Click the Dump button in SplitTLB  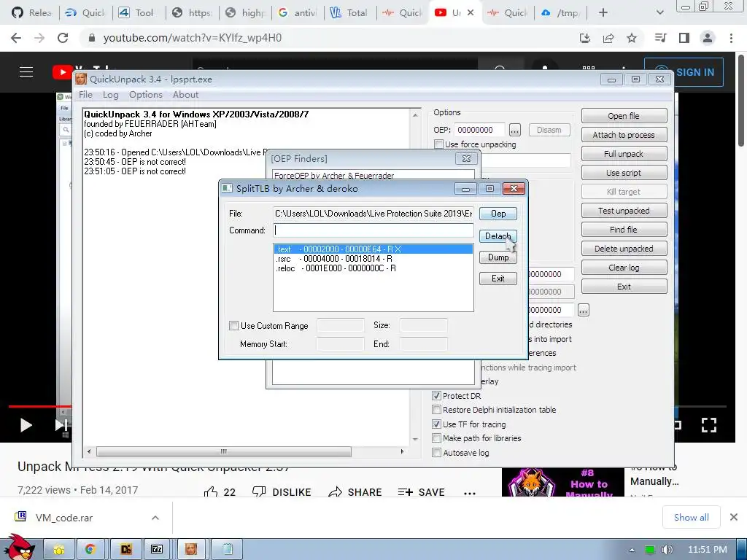pyautogui.click(x=498, y=257)
